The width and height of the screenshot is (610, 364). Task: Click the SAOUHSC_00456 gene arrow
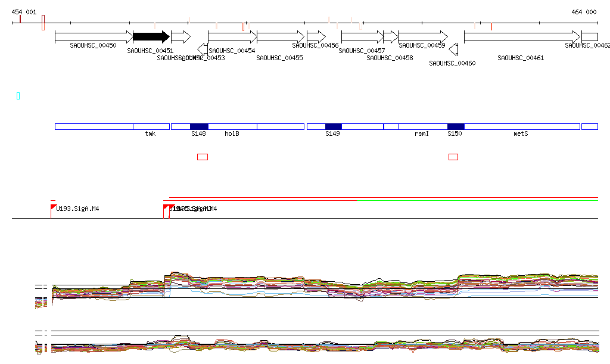[x=316, y=37]
